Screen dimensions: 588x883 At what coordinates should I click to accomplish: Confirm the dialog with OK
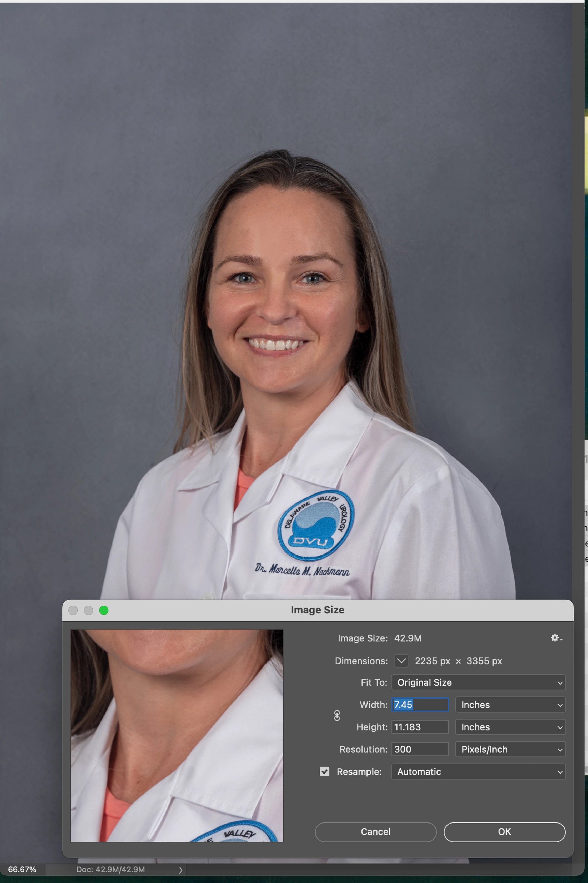point(504,832)
